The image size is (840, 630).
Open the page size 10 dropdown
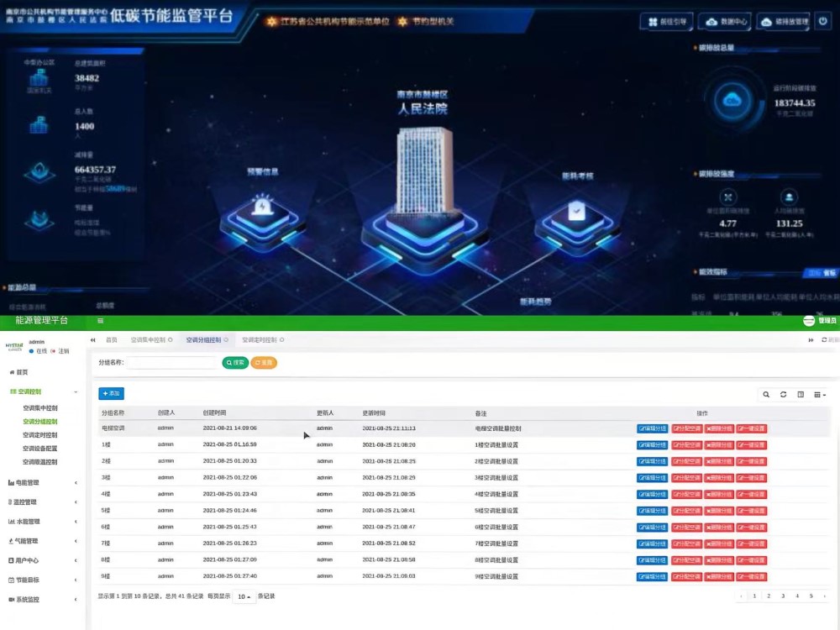click(x=244, y=596)
